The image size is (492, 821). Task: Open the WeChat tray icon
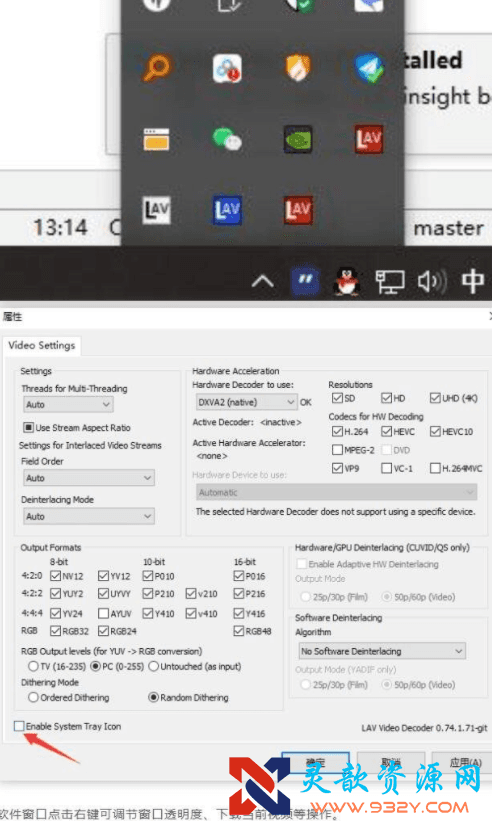[227, 139]
